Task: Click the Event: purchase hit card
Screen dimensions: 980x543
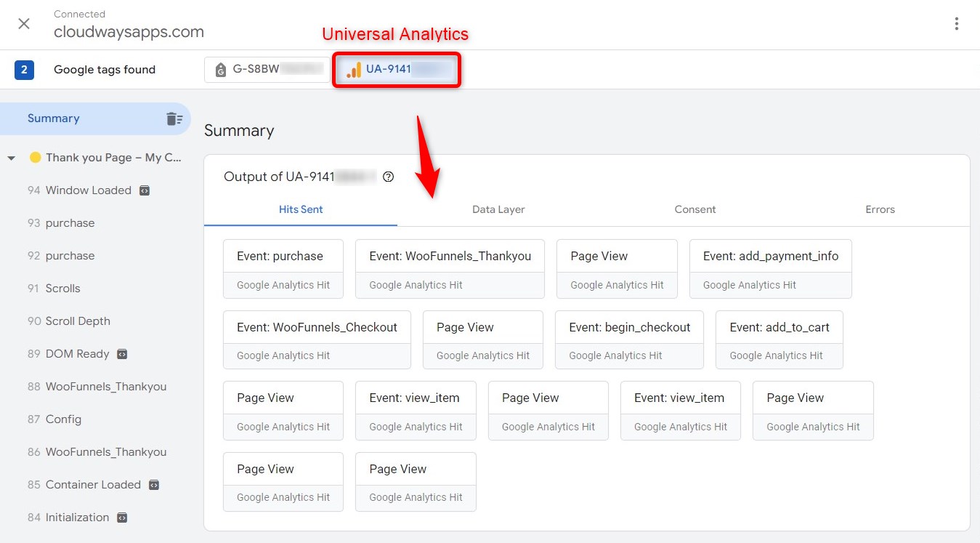Action: click(x=283, y=268)
